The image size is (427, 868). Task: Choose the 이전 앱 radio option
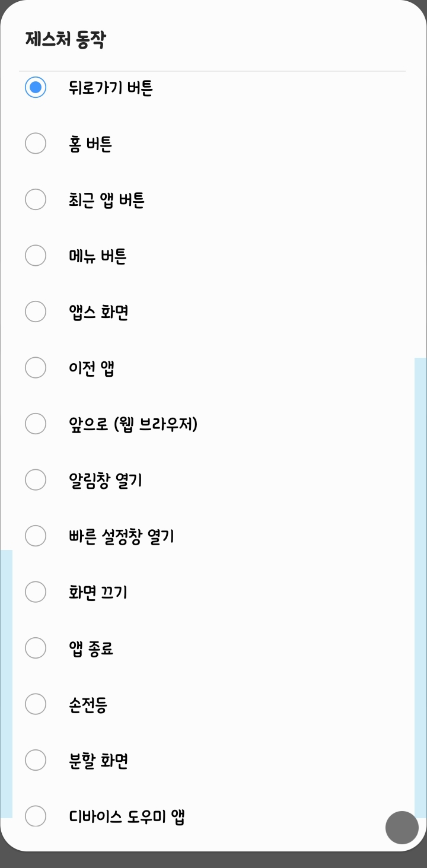(x=36, y=368)
